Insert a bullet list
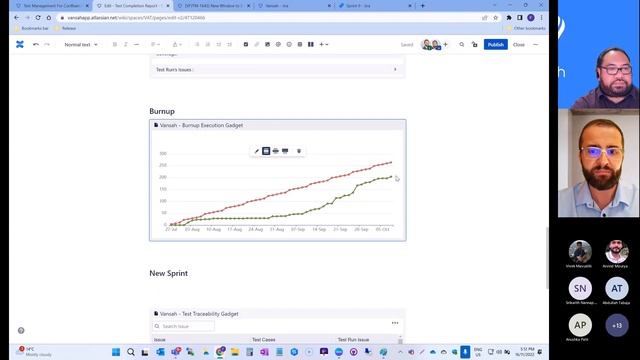Viewport: 640px width, 360px height. tap(197, 44)
